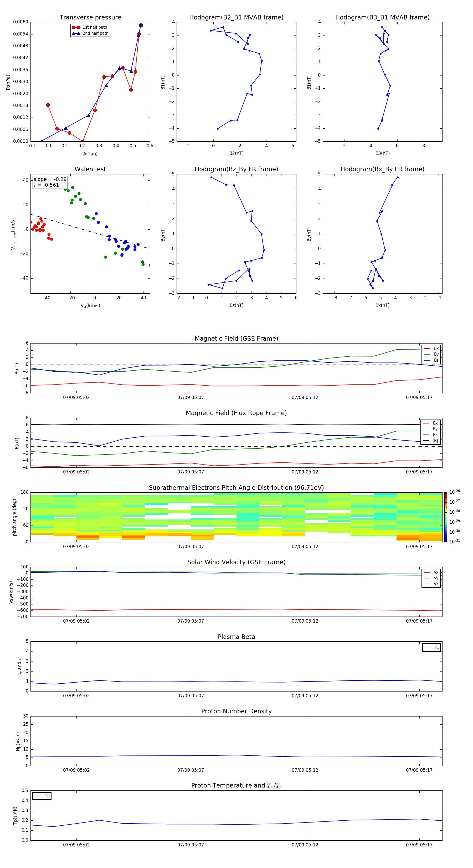
Task: Click the 'pitch angle (deg)' axis label
Action: (x=14, y=517)
